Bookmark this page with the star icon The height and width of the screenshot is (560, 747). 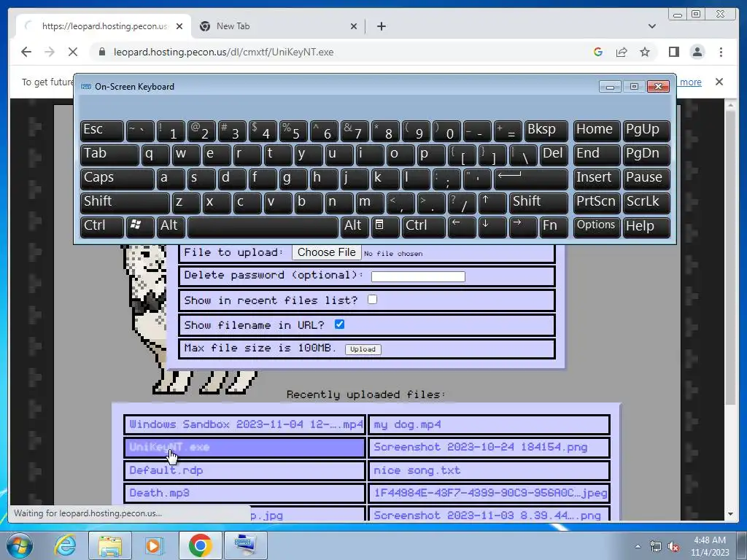(x=645, y=52)
